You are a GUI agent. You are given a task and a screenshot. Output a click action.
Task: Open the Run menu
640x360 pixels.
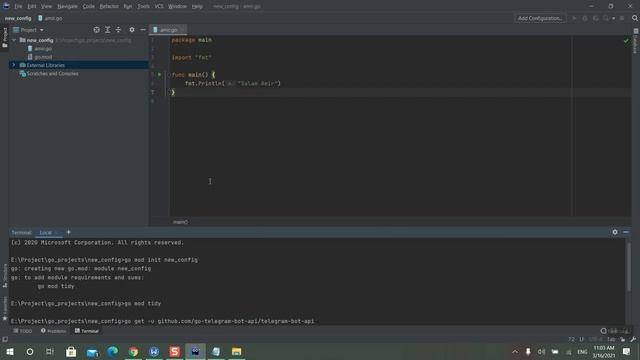[128, 7]
